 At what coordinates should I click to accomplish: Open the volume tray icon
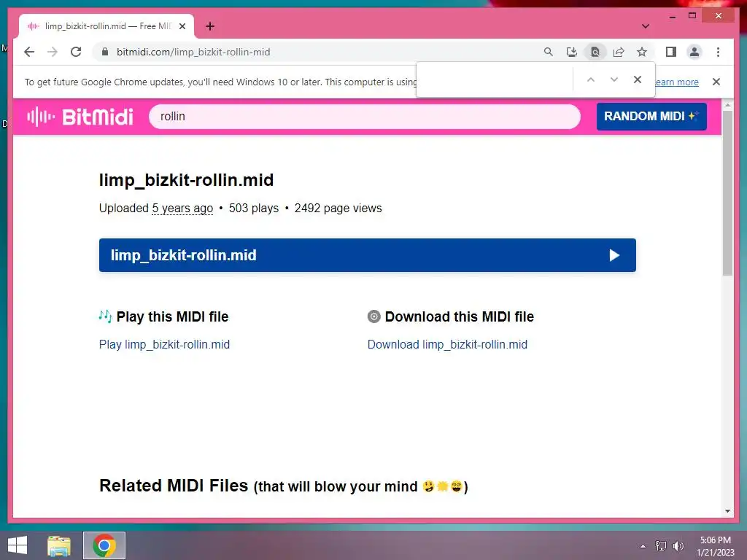[x=678, y=546]
